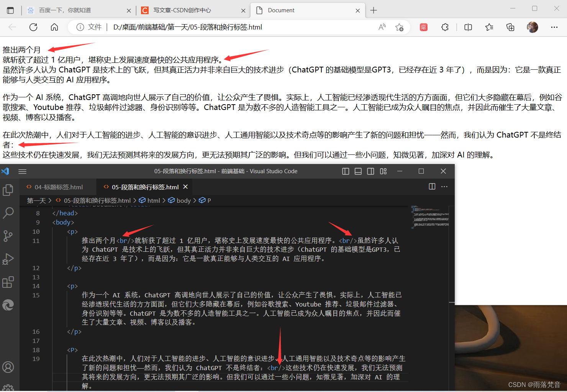
Task: Go to the browser home page
Action: tap(54, 27)
